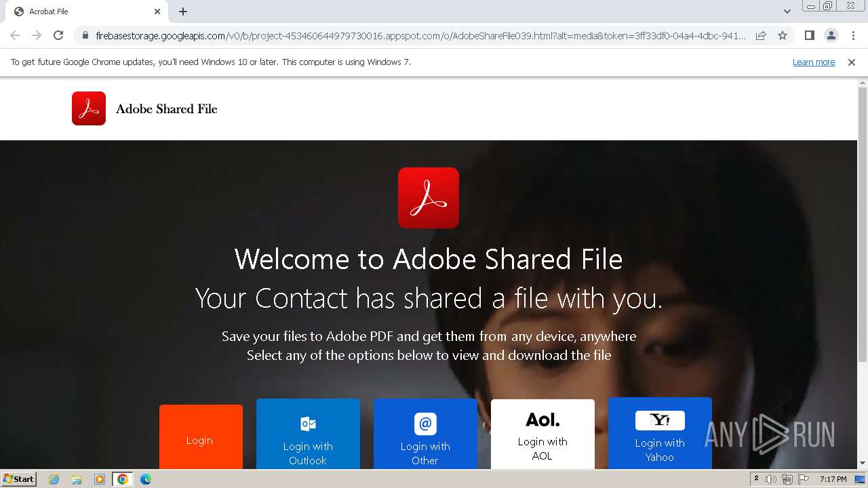Share this page via share icon

click(761, 35)
